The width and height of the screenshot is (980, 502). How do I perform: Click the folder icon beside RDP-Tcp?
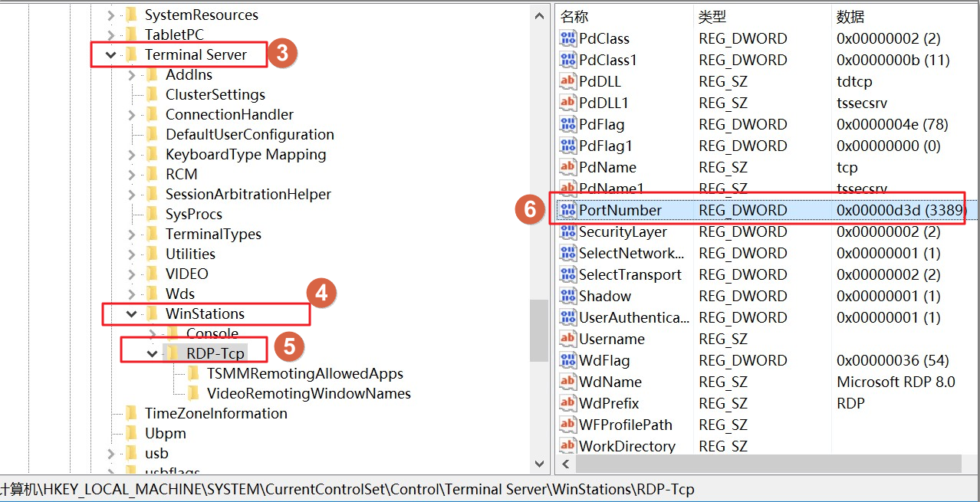[173, 353]
